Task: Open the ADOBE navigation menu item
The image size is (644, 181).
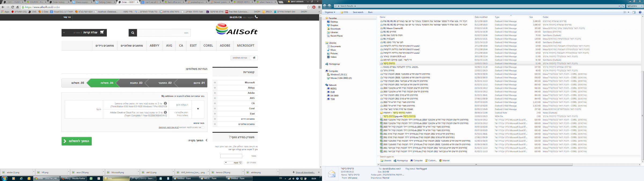Action: tap(225, 46)
